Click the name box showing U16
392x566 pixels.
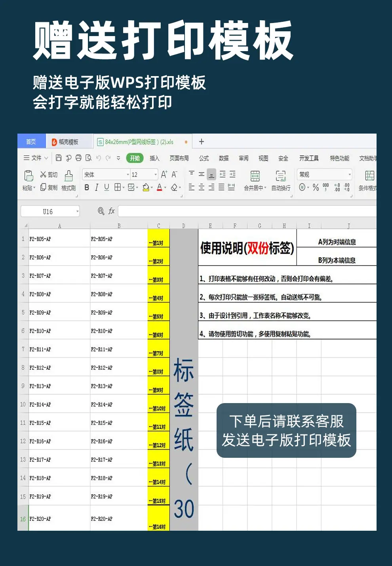[x=50, y=211]
